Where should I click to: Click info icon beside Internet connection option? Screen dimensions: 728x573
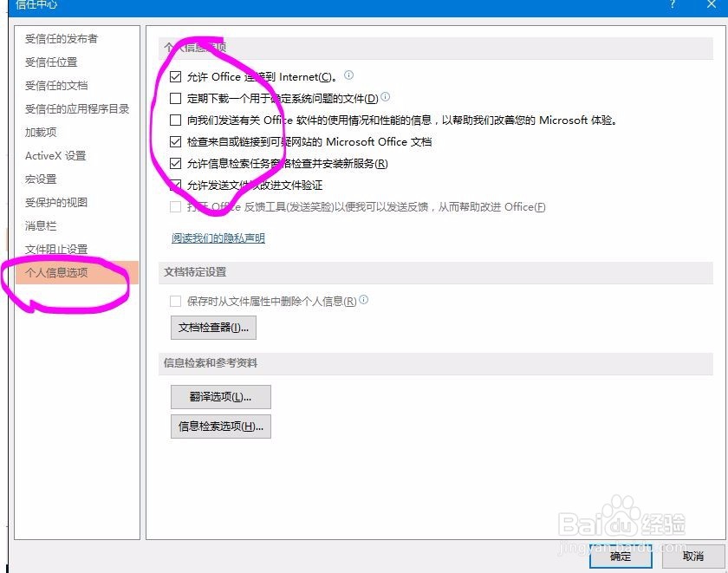tap(348, 75)
